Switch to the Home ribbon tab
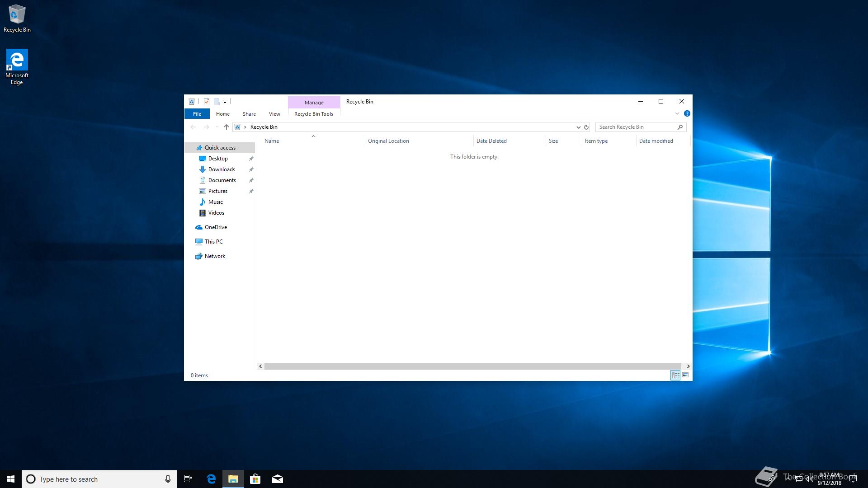This screenshot has height=488, width=868. coord(223,114)
